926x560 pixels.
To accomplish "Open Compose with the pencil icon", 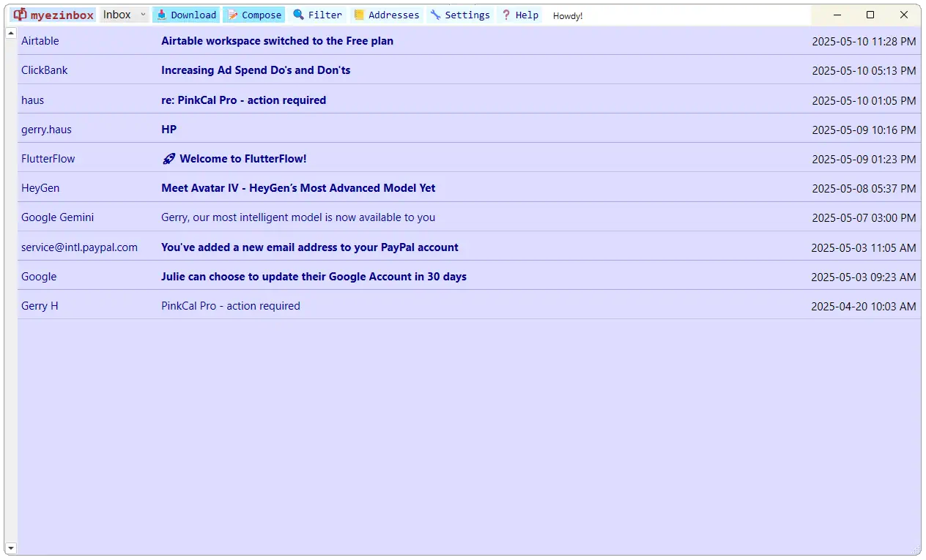I will tap(233, 15).
